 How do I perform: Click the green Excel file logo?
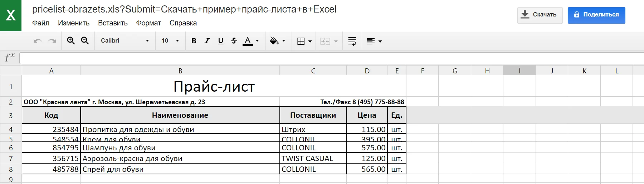pos(11,15)
